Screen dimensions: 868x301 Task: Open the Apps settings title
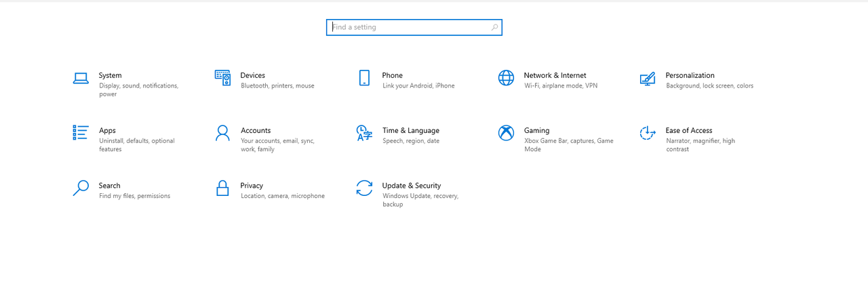point(107,130)
